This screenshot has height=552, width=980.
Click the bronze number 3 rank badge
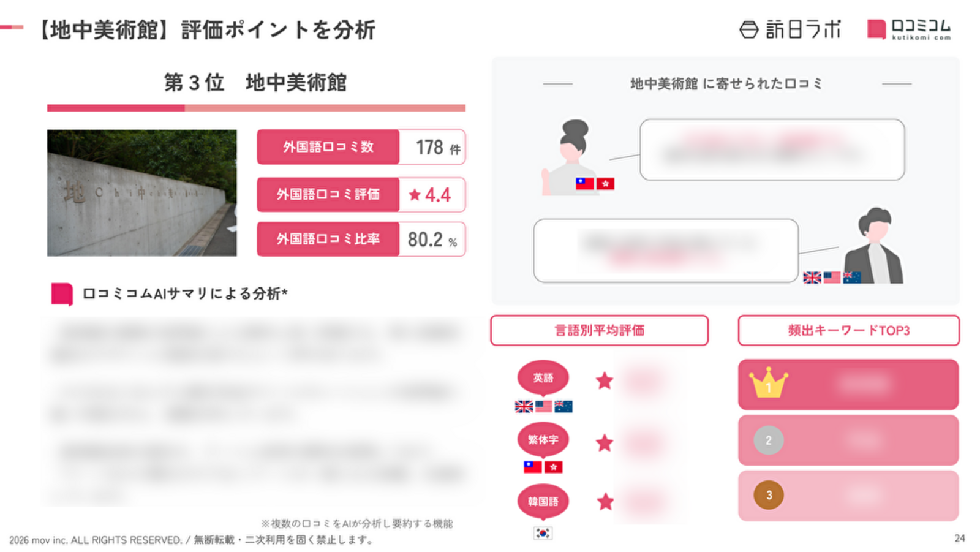(769, 495)
